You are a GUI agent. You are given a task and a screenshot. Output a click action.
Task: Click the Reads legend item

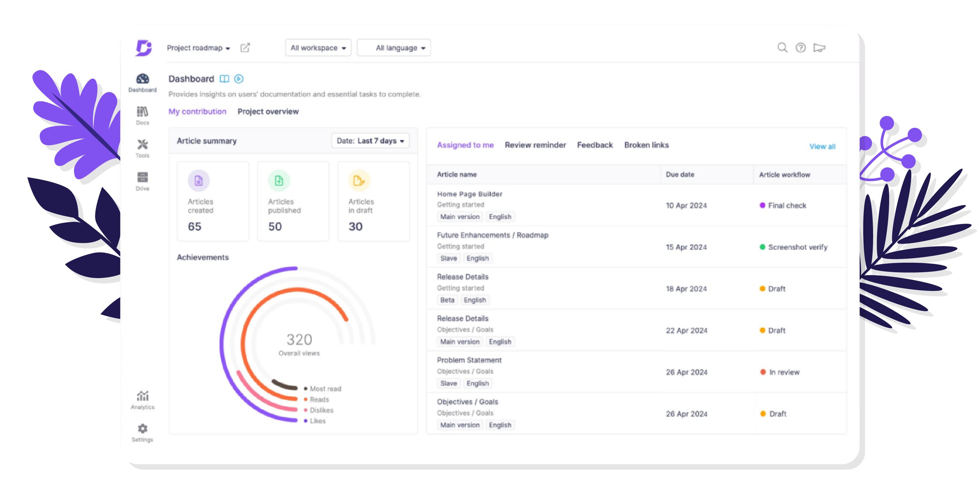coord(316,400)
